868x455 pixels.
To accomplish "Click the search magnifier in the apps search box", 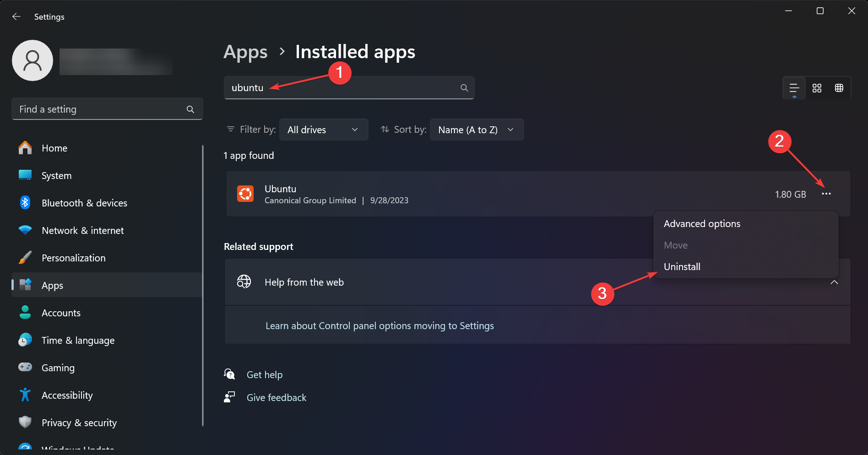I will 464,87.
